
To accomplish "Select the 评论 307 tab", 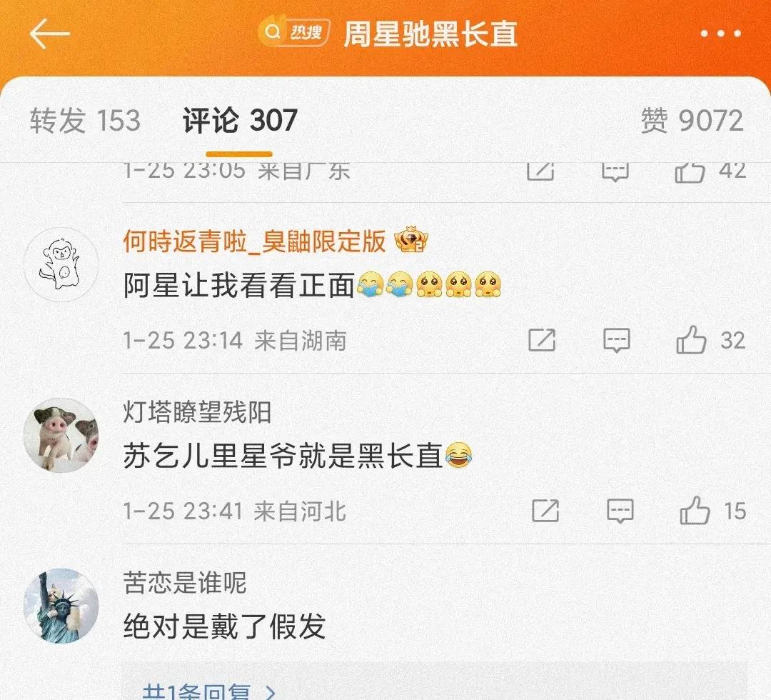I will pyautogui.click(x=240, y=120).
